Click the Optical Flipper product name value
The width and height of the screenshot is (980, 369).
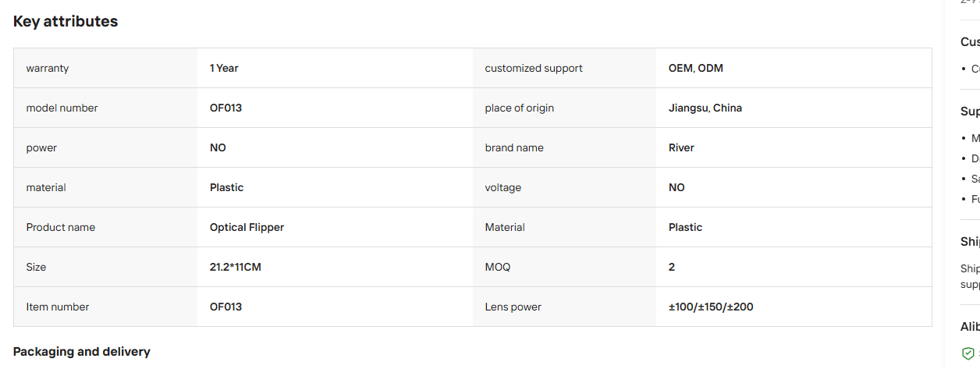coord(247,227)
